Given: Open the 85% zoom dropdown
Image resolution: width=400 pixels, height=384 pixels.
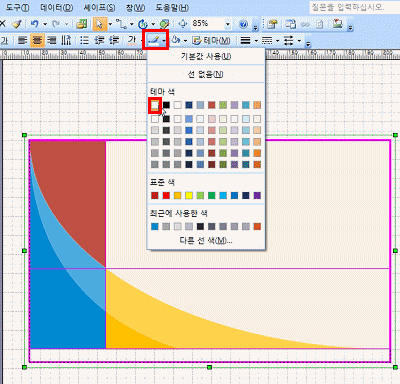Looking at the screenshot, I should tap(228, 24).
